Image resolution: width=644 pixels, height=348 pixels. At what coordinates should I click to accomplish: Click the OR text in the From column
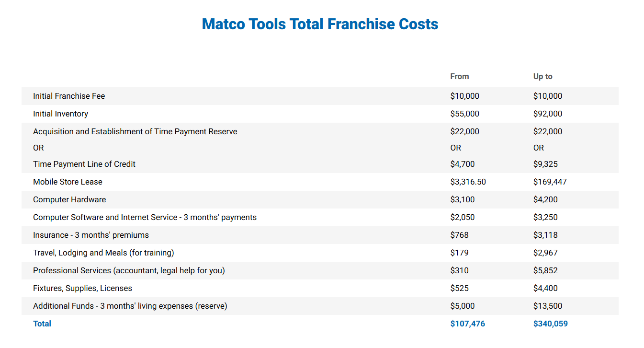(456, 148)
